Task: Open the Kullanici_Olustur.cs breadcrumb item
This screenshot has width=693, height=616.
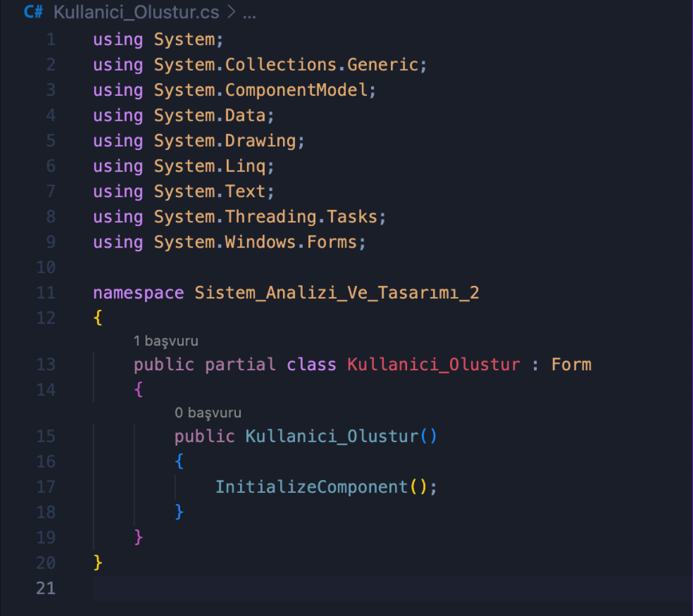Action: coord(136,12)
